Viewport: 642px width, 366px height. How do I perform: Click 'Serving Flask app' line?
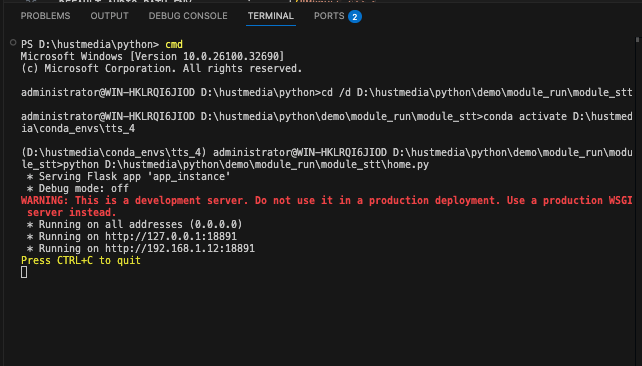tap(129, 176)
